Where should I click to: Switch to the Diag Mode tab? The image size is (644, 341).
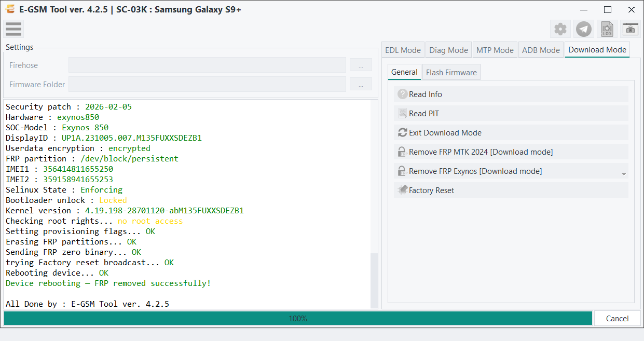pos(448,50)
